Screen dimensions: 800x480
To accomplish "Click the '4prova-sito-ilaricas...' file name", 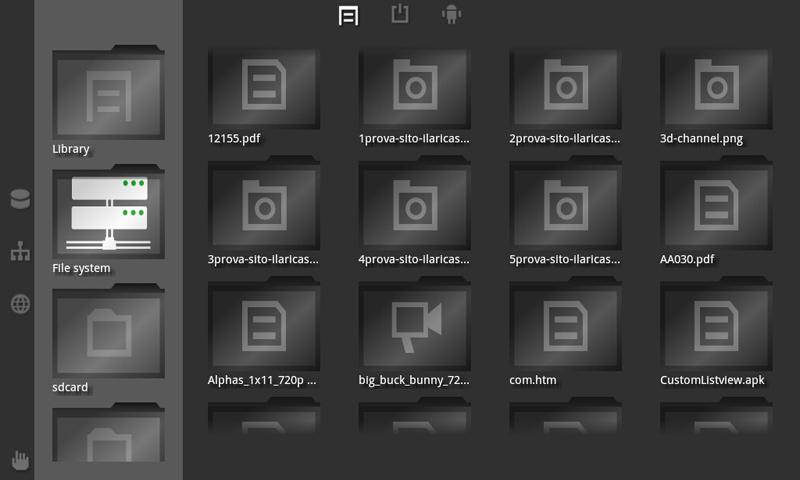I will point(414,259).
